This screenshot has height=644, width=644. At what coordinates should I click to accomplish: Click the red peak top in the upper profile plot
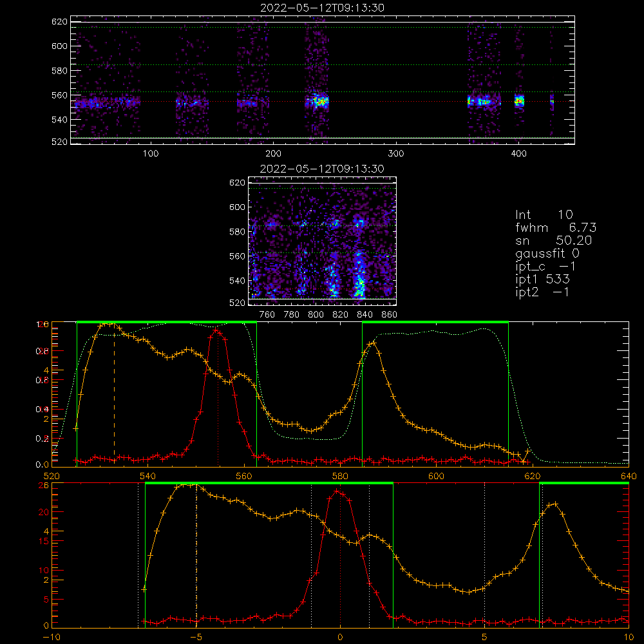tap(216, 330)
